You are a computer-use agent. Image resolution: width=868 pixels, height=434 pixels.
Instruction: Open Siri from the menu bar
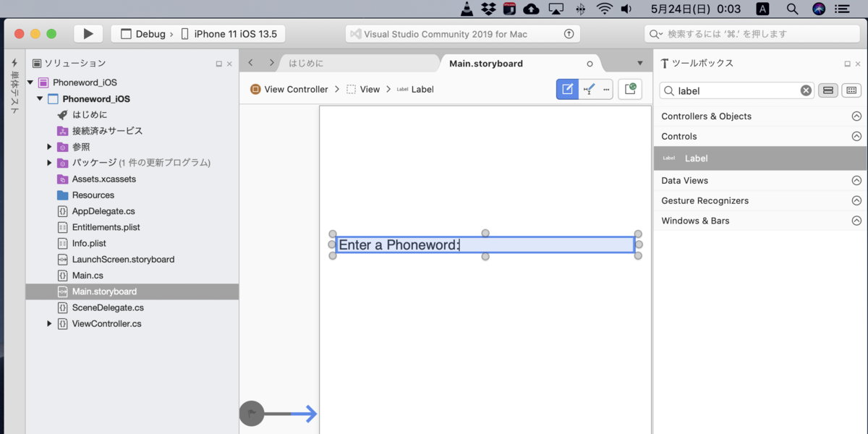coord(819,9)
